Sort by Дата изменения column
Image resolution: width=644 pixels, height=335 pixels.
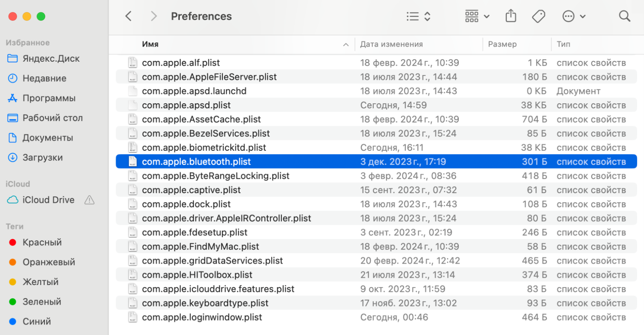pyautogui.click(x=391, y=44)
